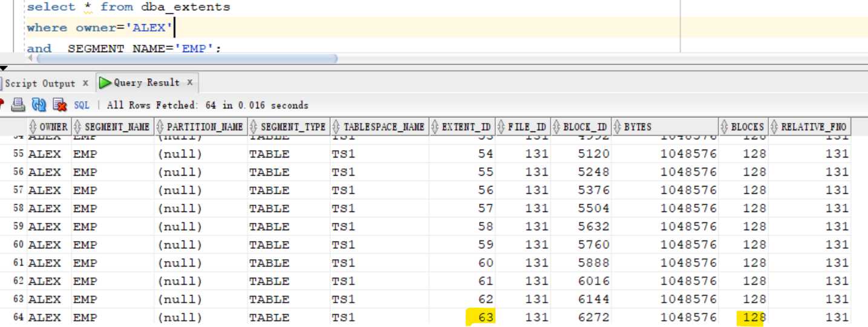This screenshot has height=327, width=868.
Task: Click RELATIVE_FNO cell 131 in row 58
Action: click(x=809, y=208)
